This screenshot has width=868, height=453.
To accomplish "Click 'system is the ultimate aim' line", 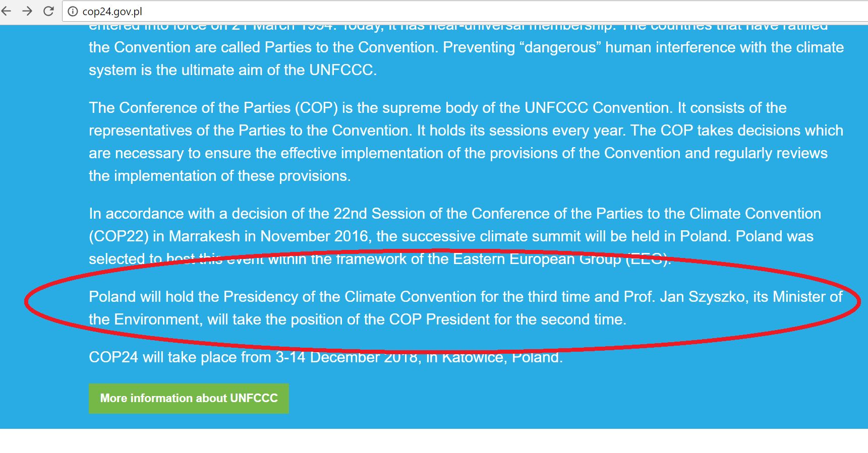I will [233, 70].
